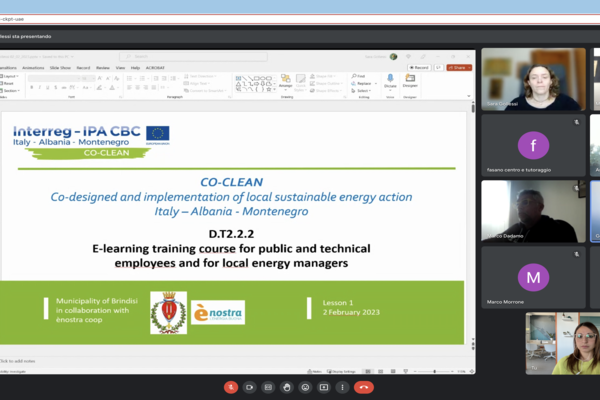
Task: Select the Marco Morrone participant tile
Action: (533, 277)
